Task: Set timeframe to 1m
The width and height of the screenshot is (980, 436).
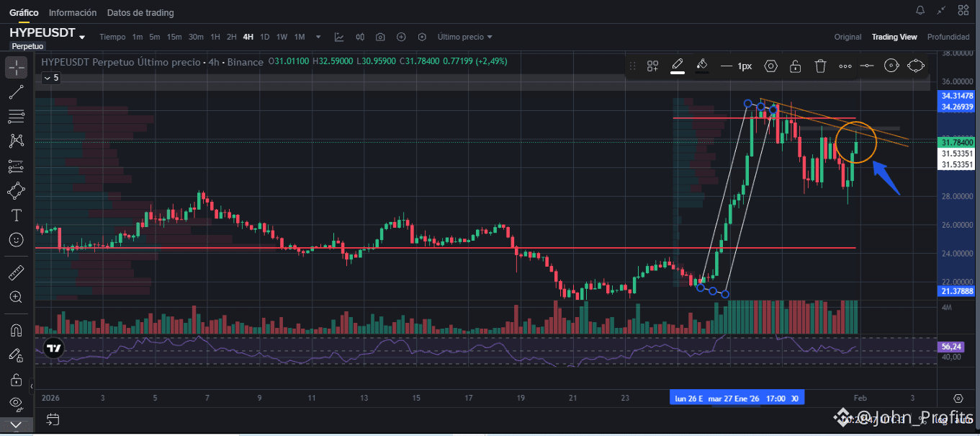Action: coord(138,37)
